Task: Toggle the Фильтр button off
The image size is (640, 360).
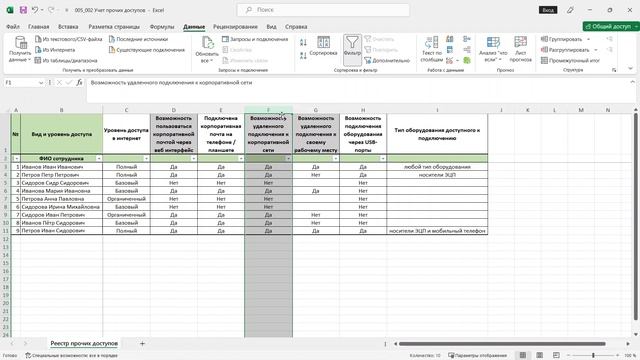Action: tap(352, 50)
